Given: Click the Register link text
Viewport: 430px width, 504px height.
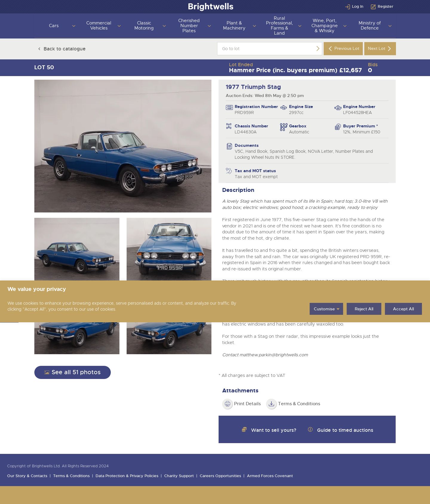Looking at the screenshot, I should (x=385, y=7).
